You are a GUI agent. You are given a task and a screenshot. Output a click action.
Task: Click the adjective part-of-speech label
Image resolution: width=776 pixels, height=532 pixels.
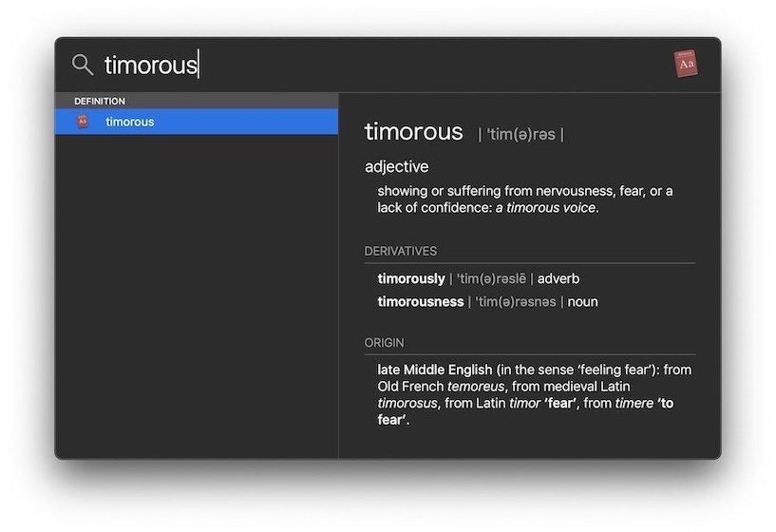click(x=396, y=166)
